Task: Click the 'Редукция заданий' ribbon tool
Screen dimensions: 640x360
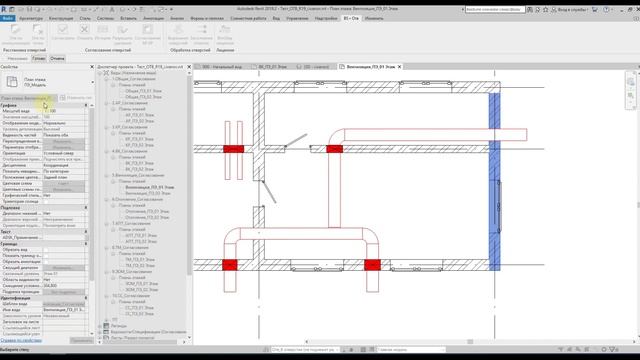Action: (x=122, y=34)
